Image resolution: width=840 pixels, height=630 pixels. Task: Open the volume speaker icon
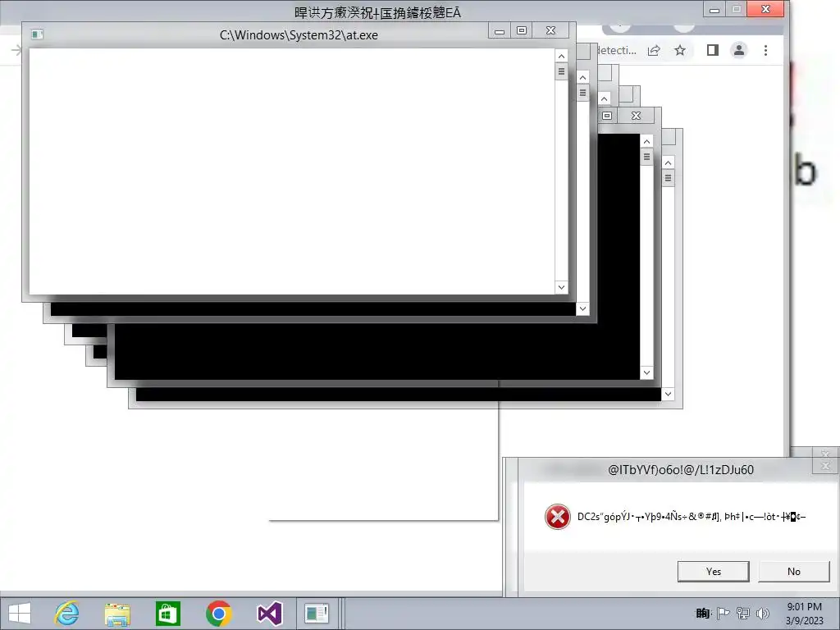762,614
